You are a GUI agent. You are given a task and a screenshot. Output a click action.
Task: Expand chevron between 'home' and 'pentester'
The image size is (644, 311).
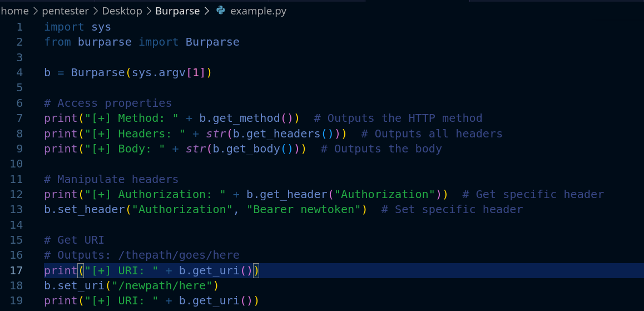[36, 11]
